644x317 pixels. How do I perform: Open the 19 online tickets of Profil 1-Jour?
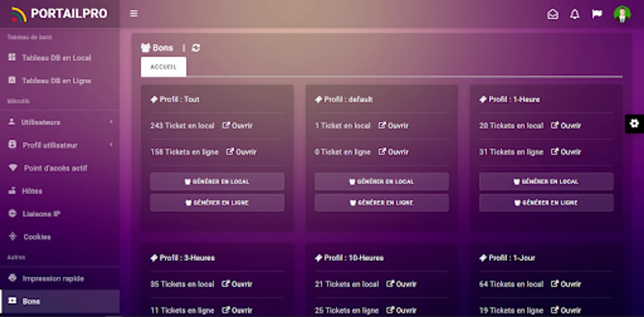pos(566,310)
